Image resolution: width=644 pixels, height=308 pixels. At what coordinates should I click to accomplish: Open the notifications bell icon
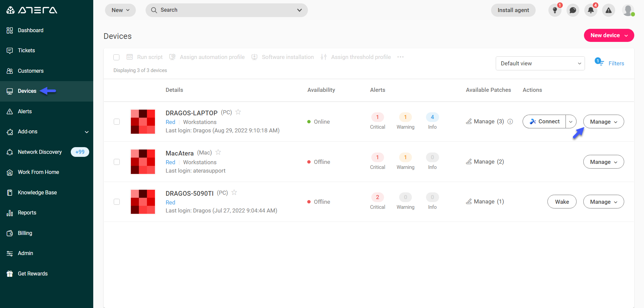coord(591,10)
